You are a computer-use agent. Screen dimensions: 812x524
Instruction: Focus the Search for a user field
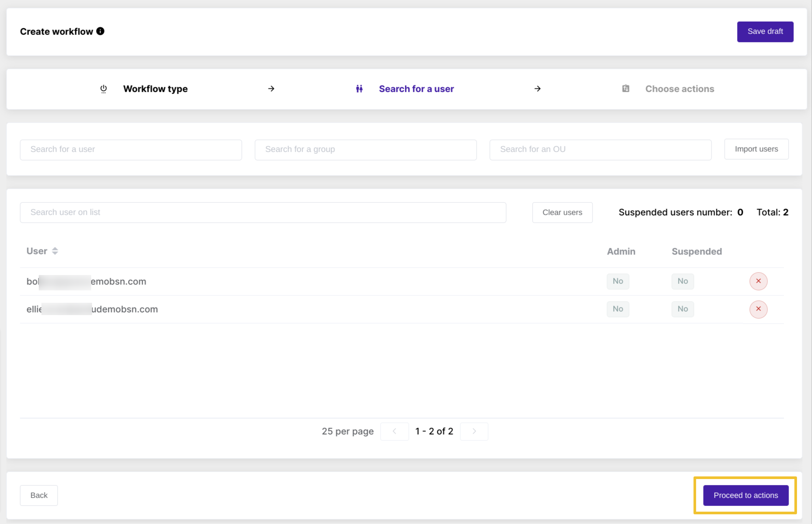click(131, 150)
